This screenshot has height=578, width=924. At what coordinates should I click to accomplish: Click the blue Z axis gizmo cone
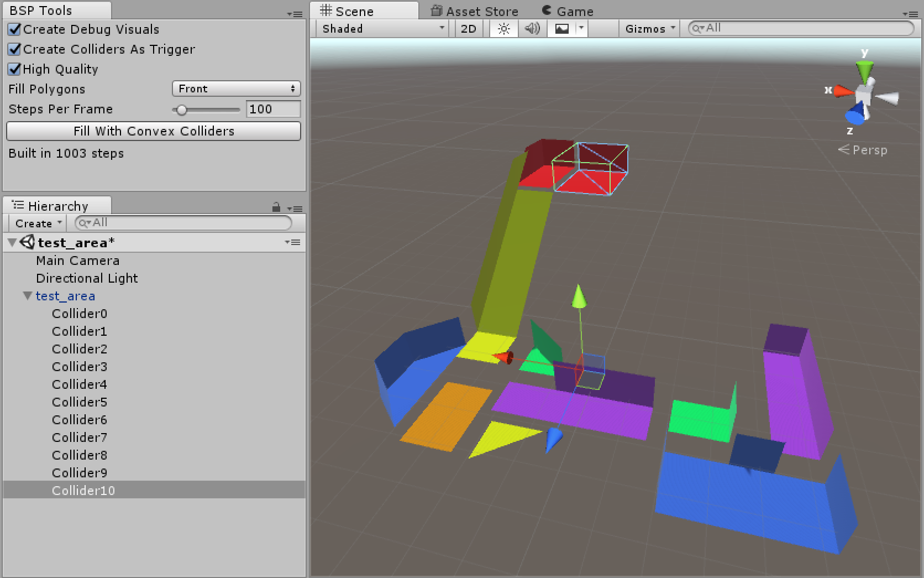[855, 114]
